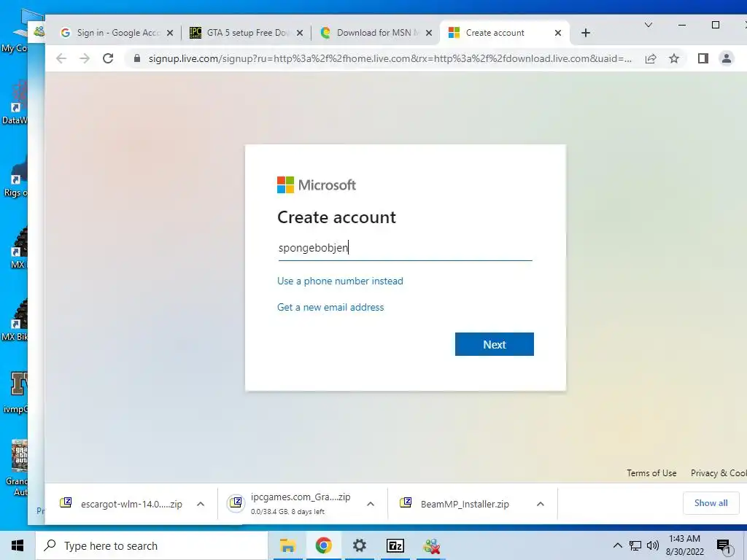Click the Chrome back arrow
Screen dimensions: 747x560
pyautogui.click(x=61, y=58)
